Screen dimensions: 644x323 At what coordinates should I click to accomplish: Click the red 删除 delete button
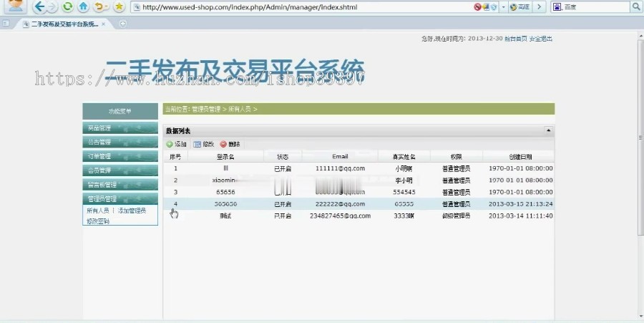point(230,144)
